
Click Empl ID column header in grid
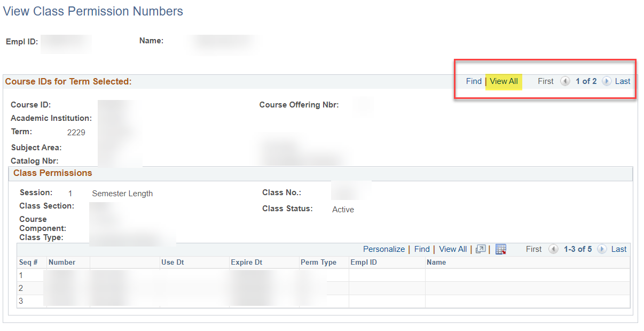(364, 262)
